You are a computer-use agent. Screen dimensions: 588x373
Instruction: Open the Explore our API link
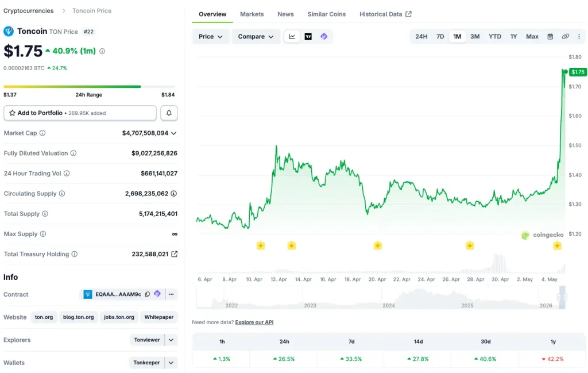pos(254,322)
